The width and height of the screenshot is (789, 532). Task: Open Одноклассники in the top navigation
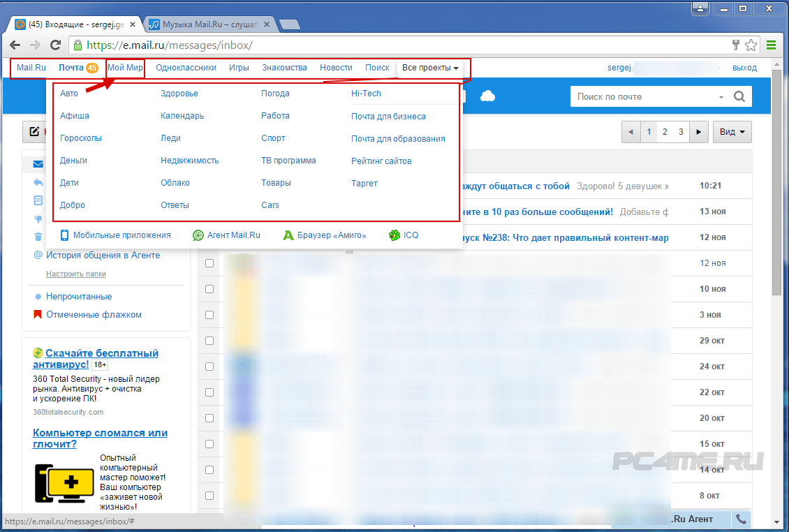186,68
